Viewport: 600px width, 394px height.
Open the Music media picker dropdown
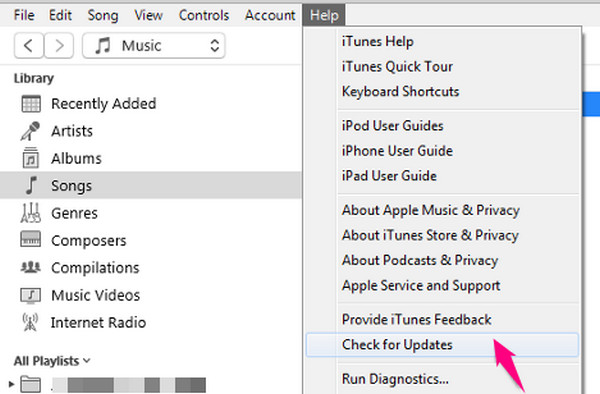tap(153, 46)
